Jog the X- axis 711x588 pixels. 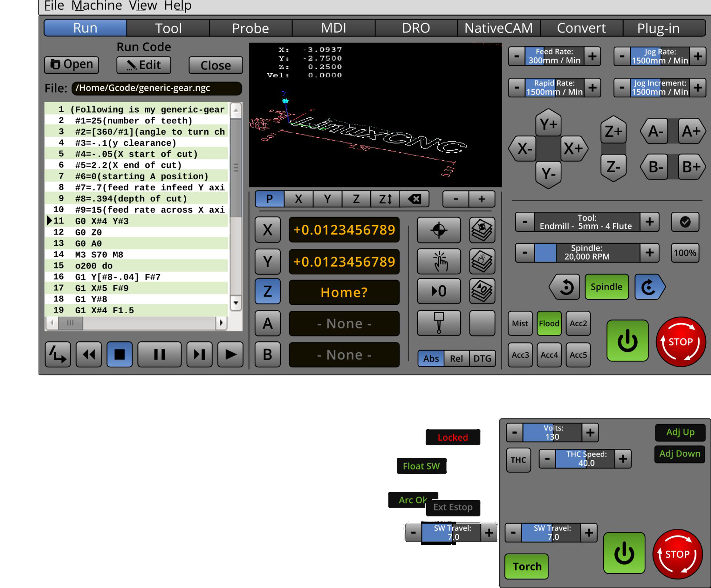point(523,148)
